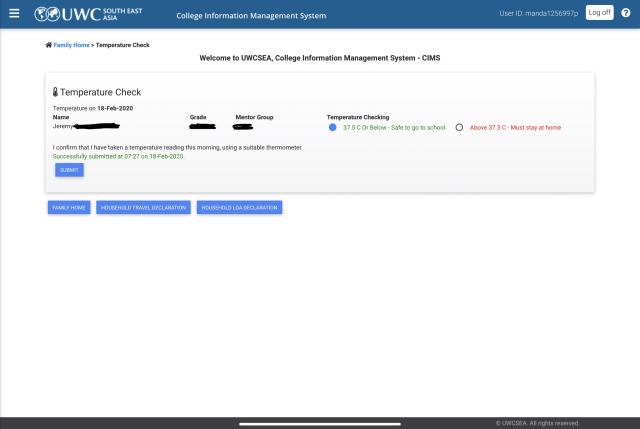Click the UWCSEA All rights reserved footer
640x429 pixels.
[537, 423]
